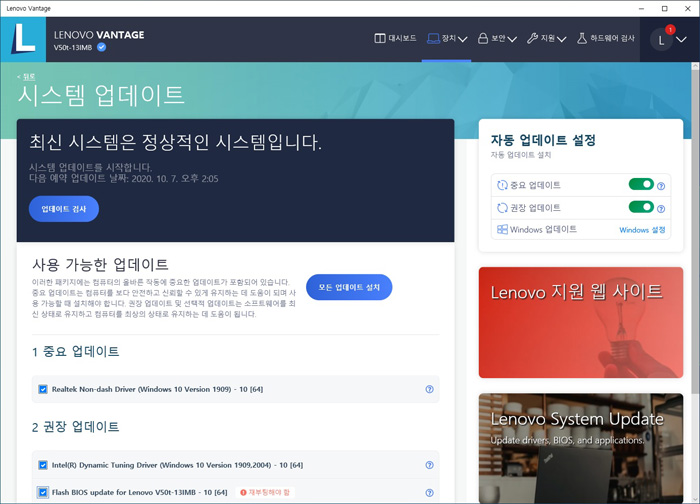Click the Lenovo Vantage L logo
Viewport: 700px width, 504px height.
(x=24, y=40)
